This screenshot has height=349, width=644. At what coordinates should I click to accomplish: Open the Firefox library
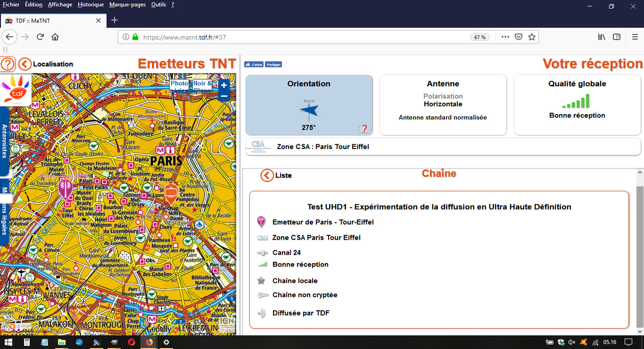[602, 37]
